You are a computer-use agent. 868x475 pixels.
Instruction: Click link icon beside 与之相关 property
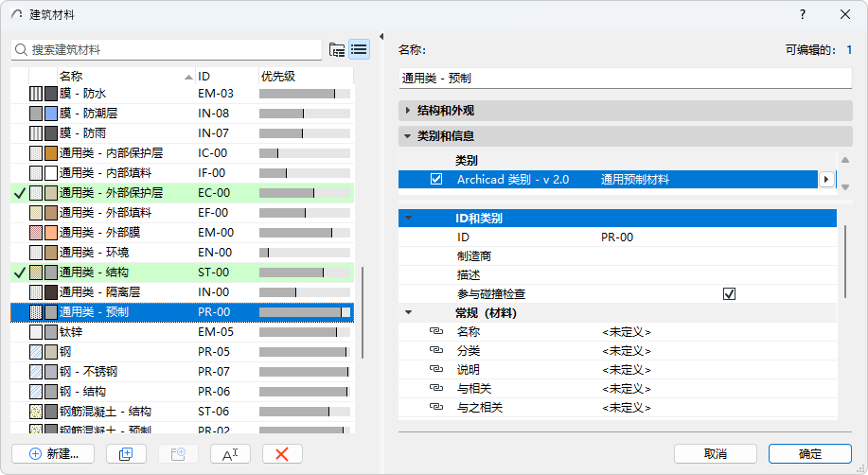click(436, 407)
